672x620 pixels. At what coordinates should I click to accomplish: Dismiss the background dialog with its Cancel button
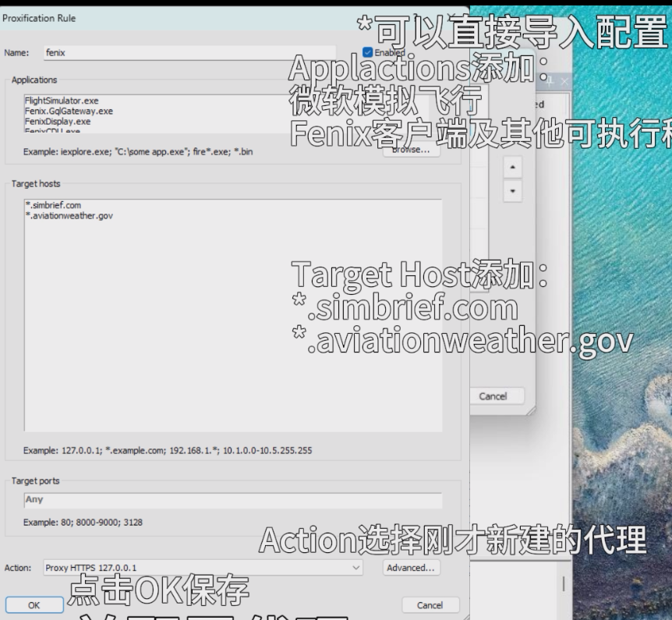[496, 396]
